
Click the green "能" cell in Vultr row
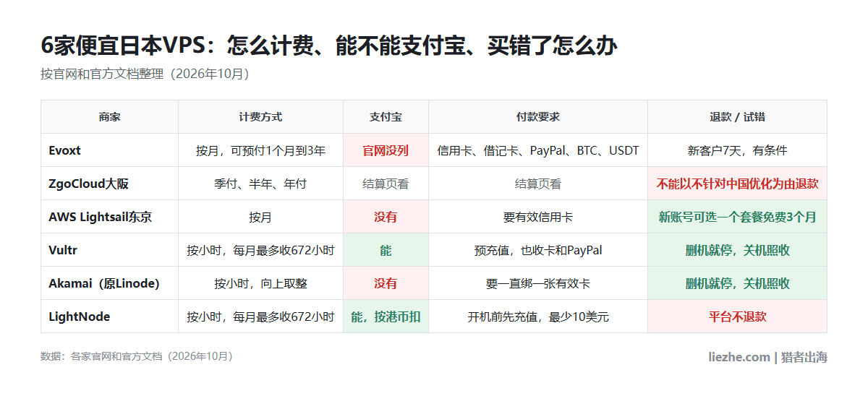click(386, 250)
